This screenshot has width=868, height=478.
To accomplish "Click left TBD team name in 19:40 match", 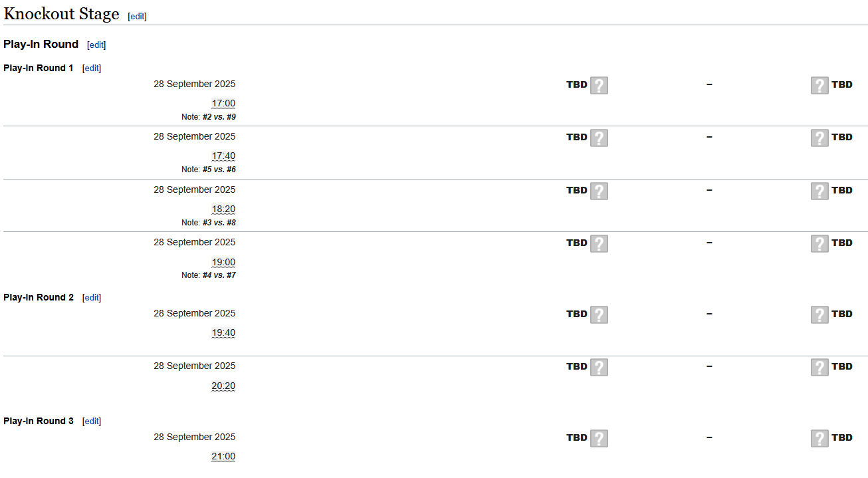I will (x=576, y=314).
